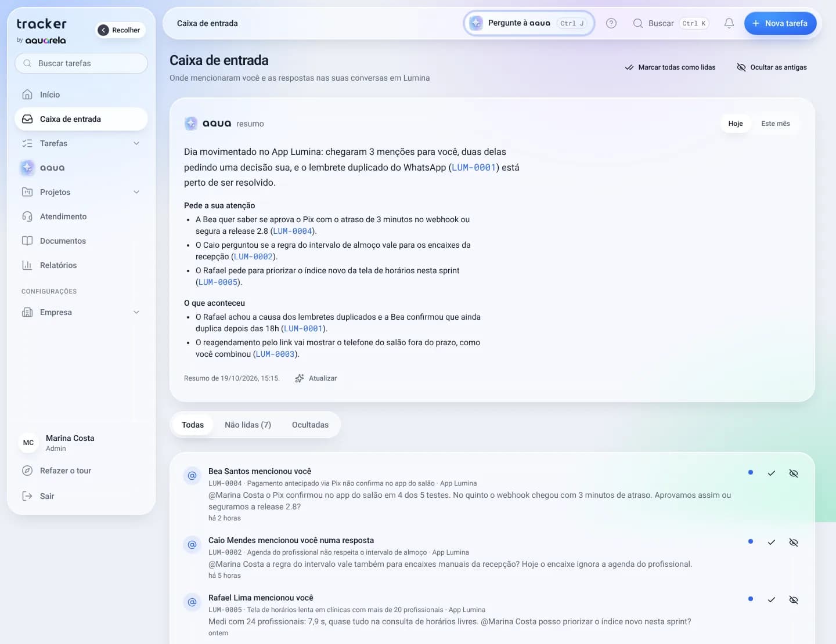Click the @ icon beside Bea Santos
The height and width of the screenshot is (644, 836).
coord(192,476)
